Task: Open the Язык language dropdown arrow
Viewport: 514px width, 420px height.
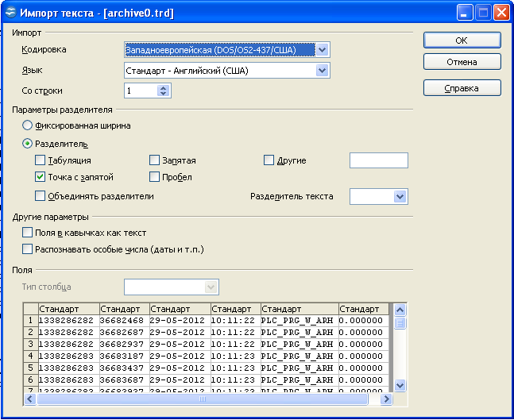Action: click(x=323, y=71)
